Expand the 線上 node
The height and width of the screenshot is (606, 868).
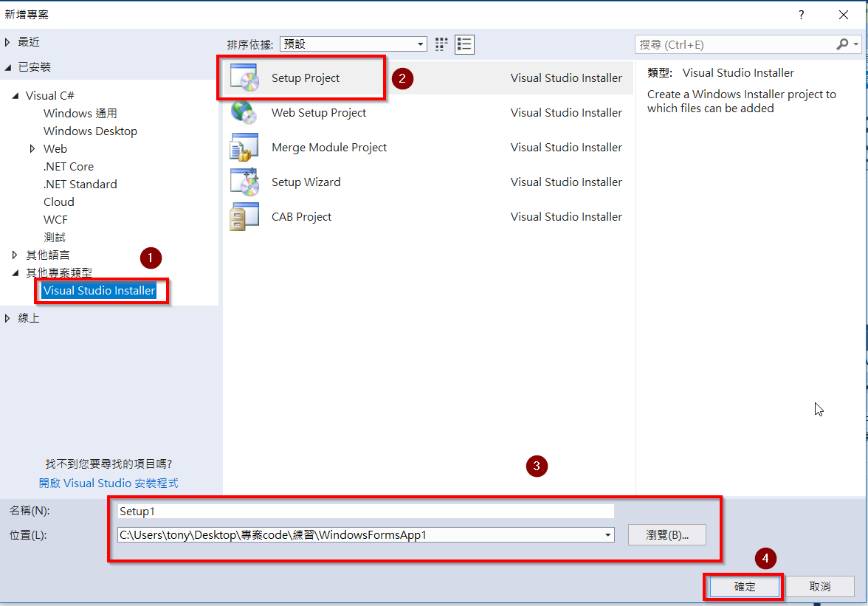tap(7, 318)
